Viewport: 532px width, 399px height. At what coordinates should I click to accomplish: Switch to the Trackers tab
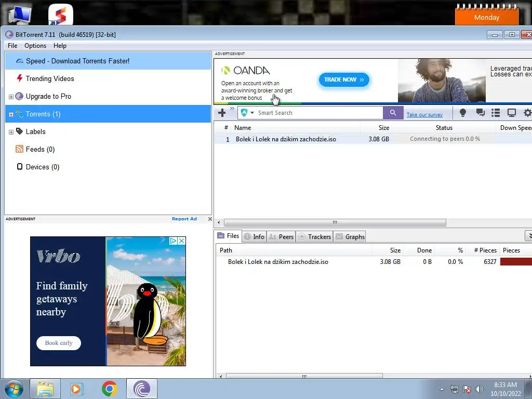(314, 237)
